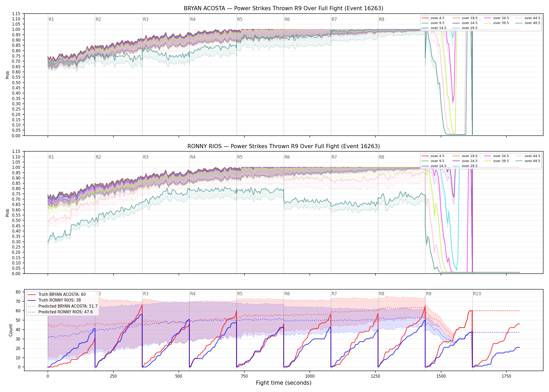Click the R6 round marker in Ronny Rios chart
The width and height of the screenshot is (549, 392).
pos(287,157)
